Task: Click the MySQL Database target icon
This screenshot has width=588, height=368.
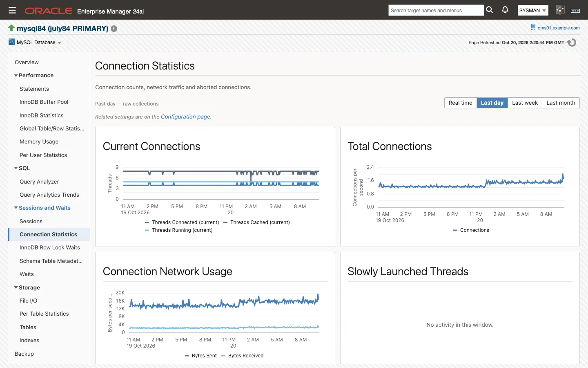Action: pyautogui.click(x=12, y=42)
